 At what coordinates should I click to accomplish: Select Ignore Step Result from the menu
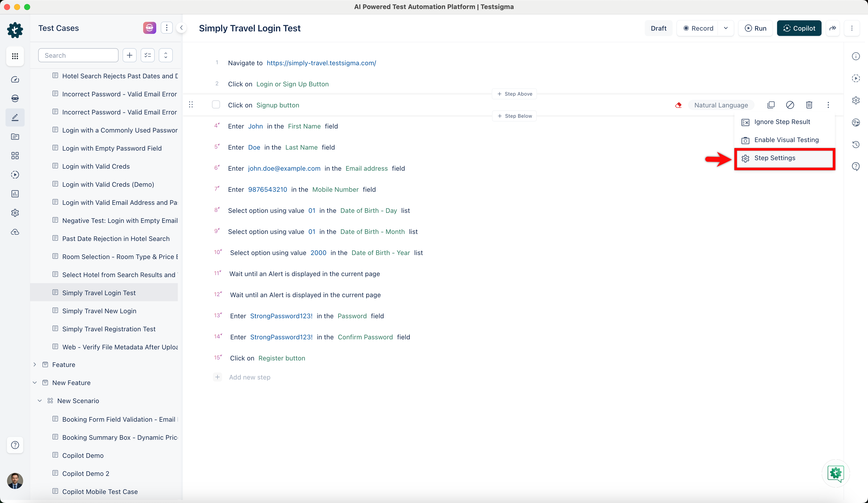click(784, 122)
